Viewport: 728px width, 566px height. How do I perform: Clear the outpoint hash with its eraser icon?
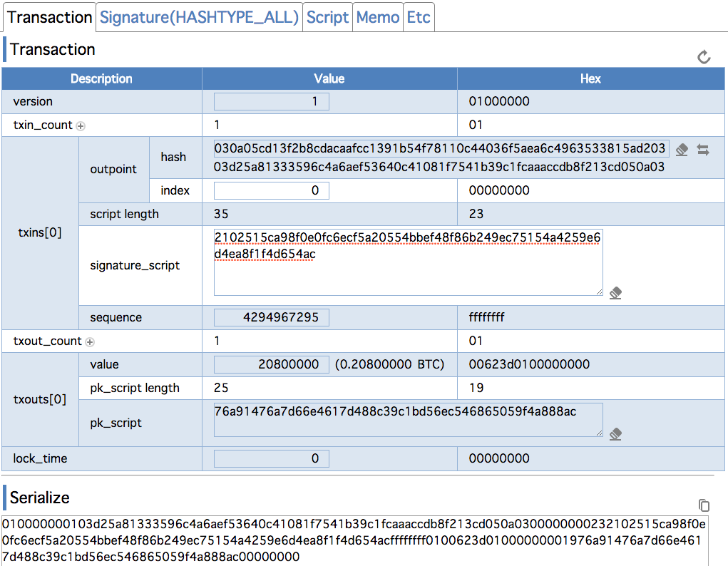[682, 150]
